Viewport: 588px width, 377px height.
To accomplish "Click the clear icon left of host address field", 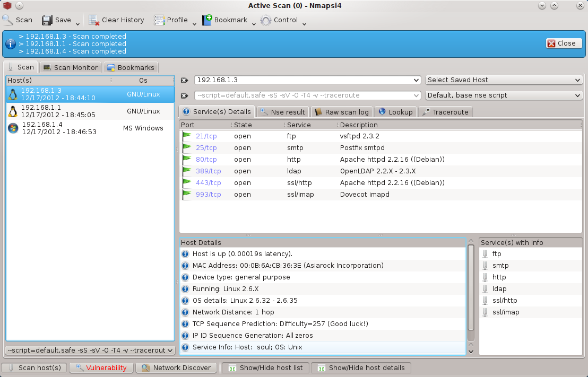I will 185,80.
